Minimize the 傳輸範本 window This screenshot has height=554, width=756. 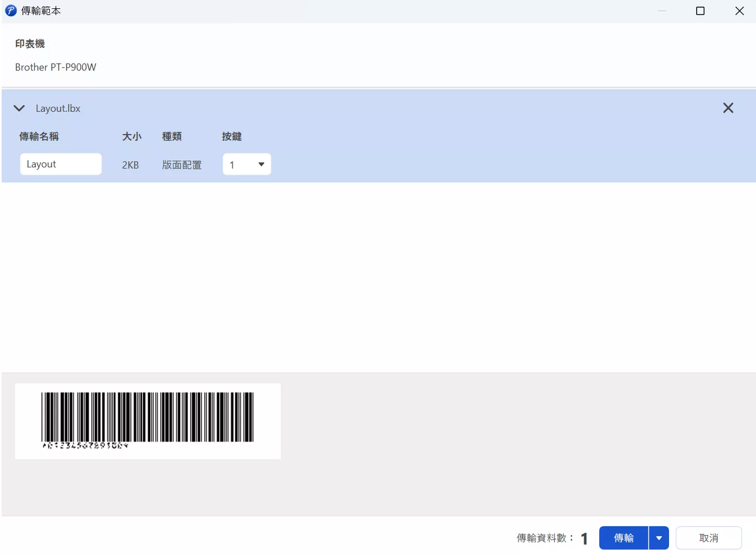tap(662, 11)
